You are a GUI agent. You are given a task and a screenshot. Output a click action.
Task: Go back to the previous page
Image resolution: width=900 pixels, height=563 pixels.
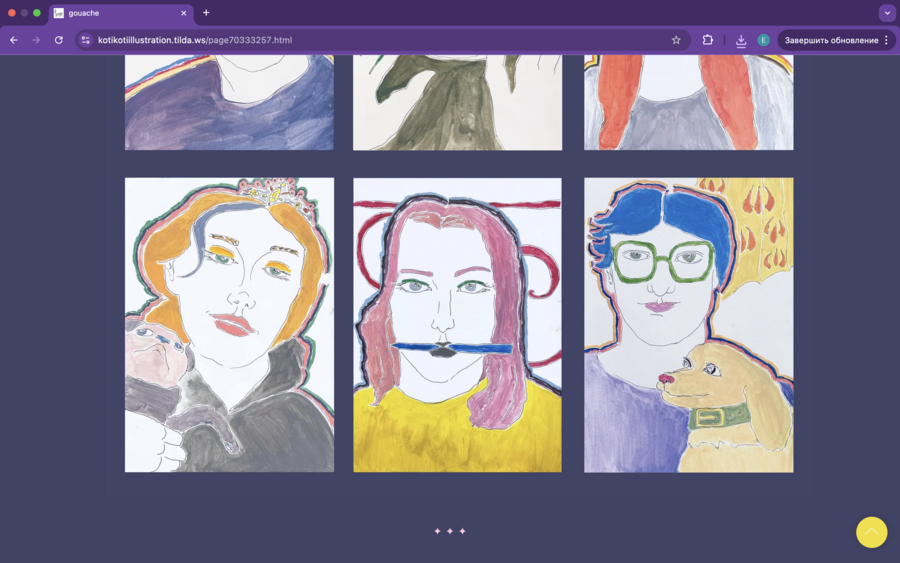pos(14,40)
